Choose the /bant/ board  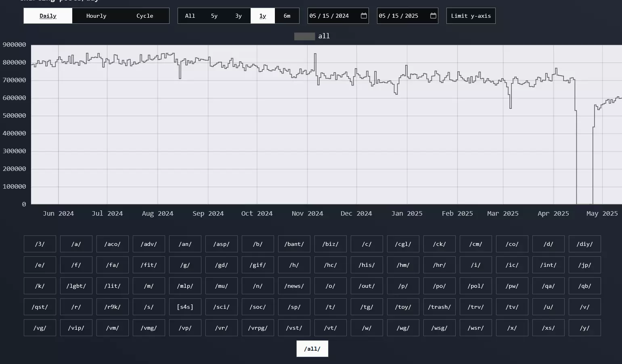pos(294,244)
